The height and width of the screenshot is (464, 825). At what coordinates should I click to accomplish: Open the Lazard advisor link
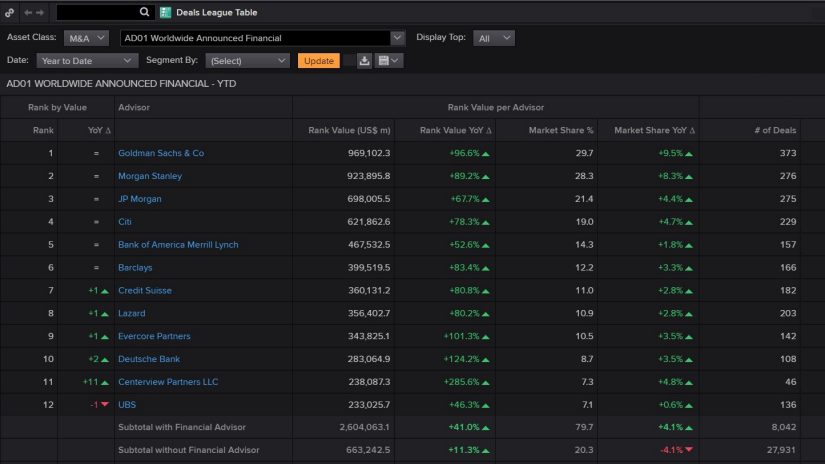tap(132, 313)
